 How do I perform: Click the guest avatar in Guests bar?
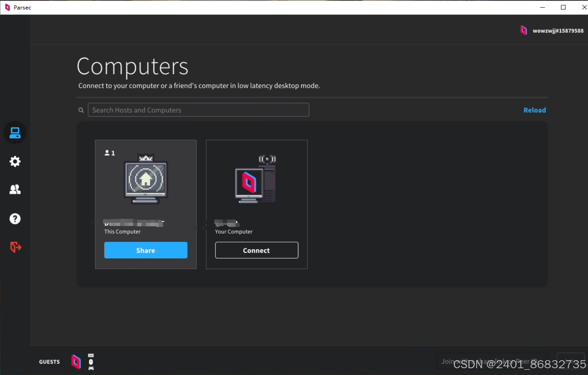pyautogui.click(x=76, y=361)
